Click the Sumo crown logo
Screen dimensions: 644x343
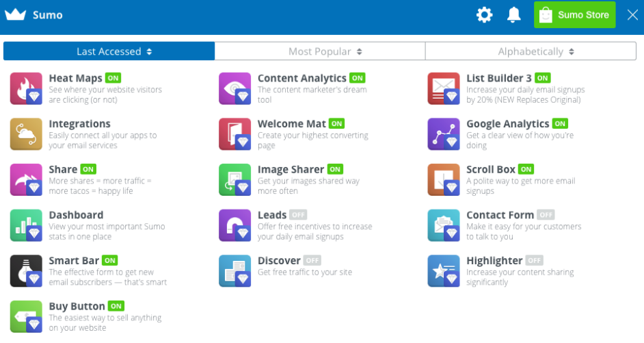click(15, 15)
